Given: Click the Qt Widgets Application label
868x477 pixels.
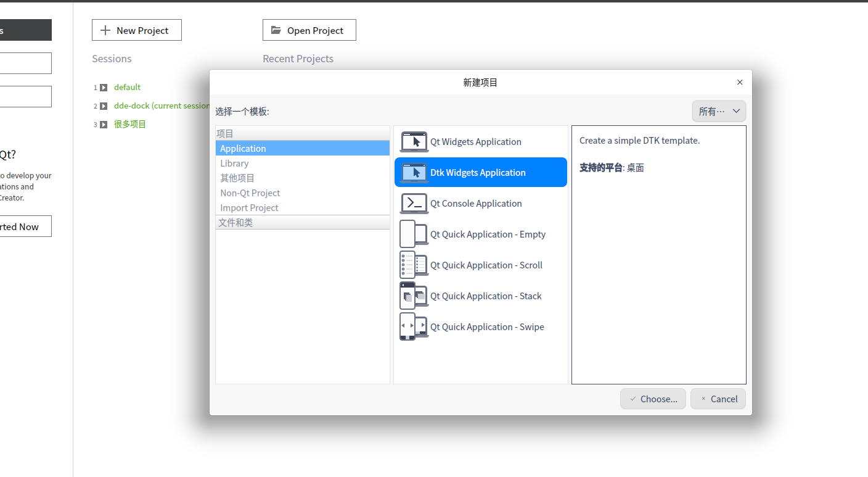Looking at the screenshot, I should point(476,142).
